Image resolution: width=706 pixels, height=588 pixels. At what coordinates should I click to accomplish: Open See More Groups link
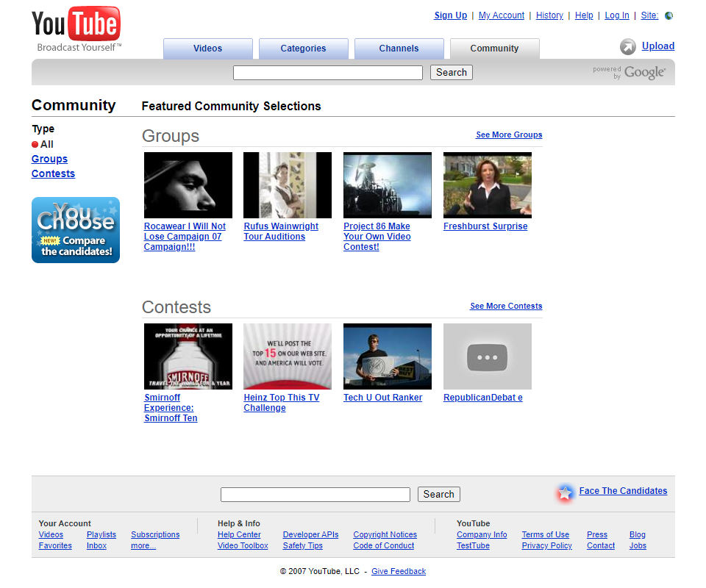point(509,135)
